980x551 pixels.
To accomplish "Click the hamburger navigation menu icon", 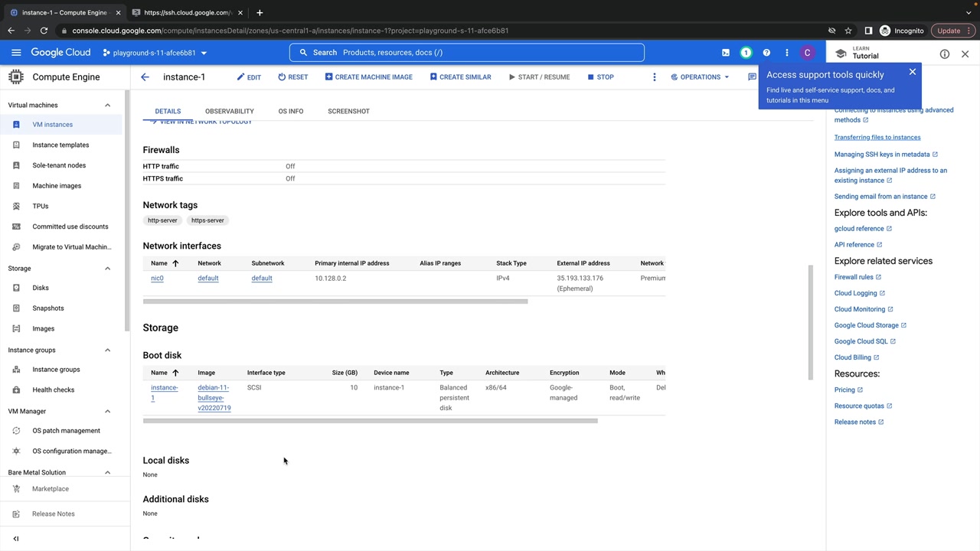I will point(16,53).
